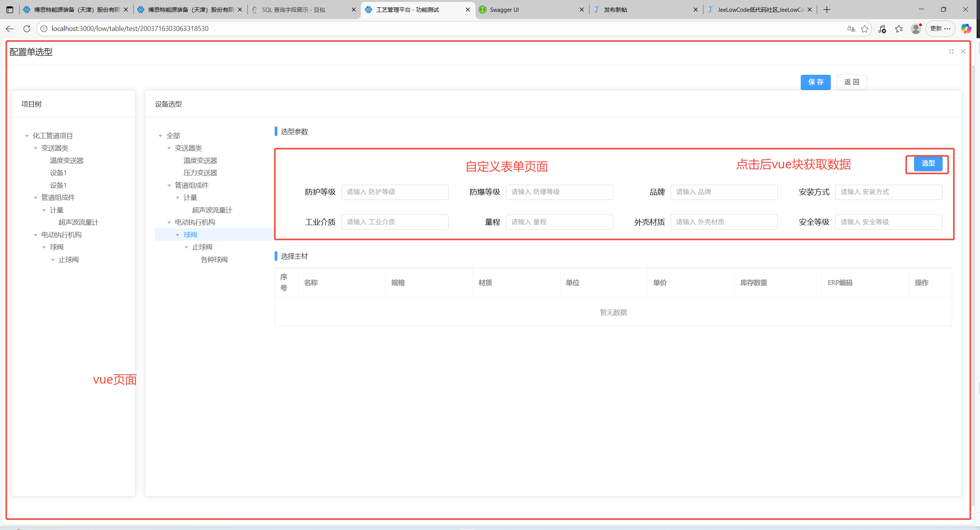Refresh the page with the reload icon

click(27, 29)
